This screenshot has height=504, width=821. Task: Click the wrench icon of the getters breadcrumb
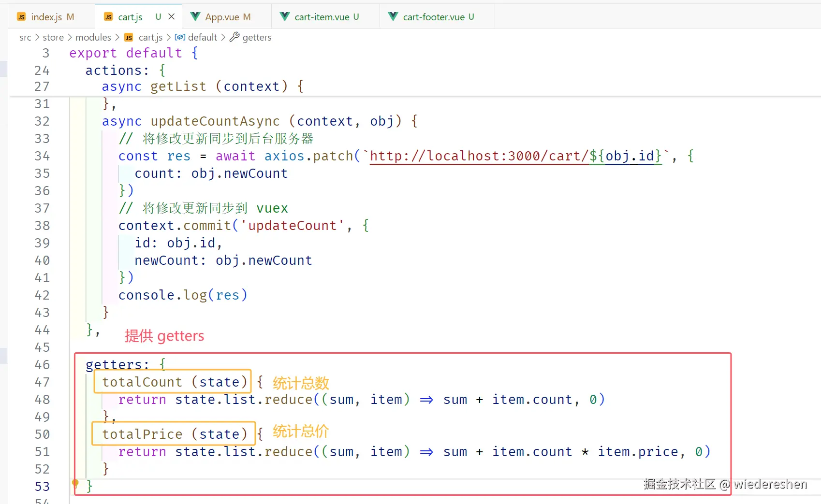point(235,37)
